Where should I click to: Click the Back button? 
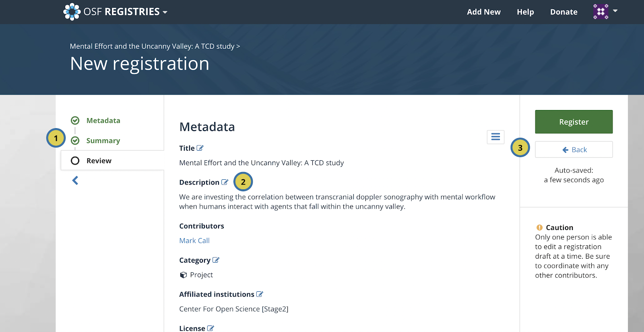pyautogui.click(x=574, y=149)
